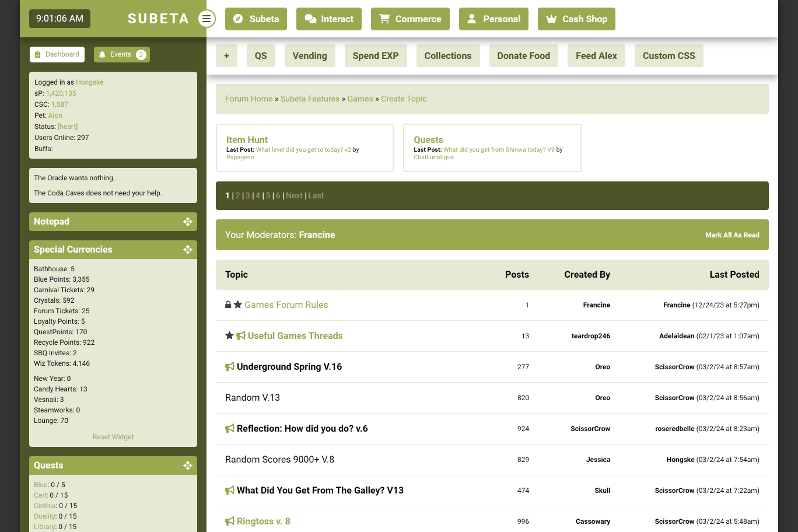Click Mark All As Read

[732, 235]
